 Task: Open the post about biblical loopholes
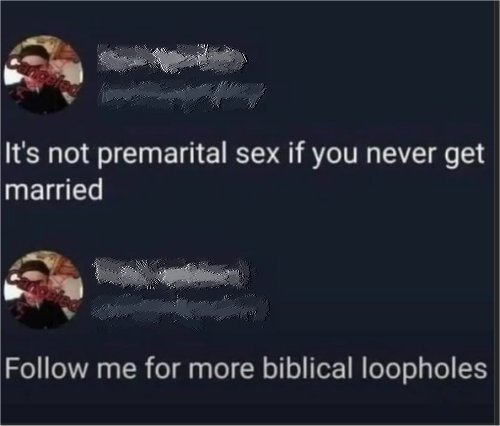coord(246,368)
